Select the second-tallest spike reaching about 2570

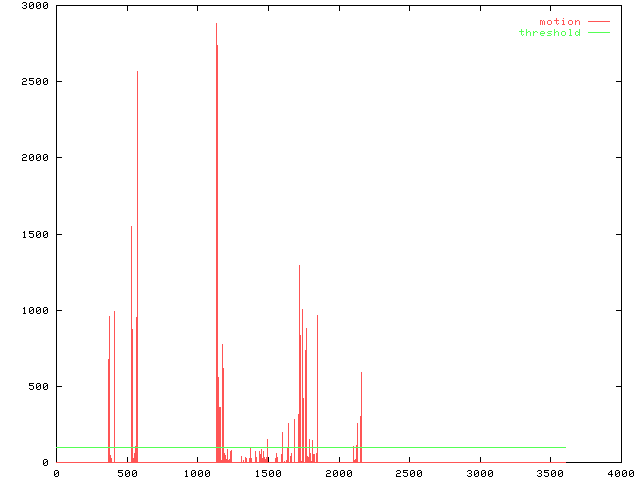(137, 72)
